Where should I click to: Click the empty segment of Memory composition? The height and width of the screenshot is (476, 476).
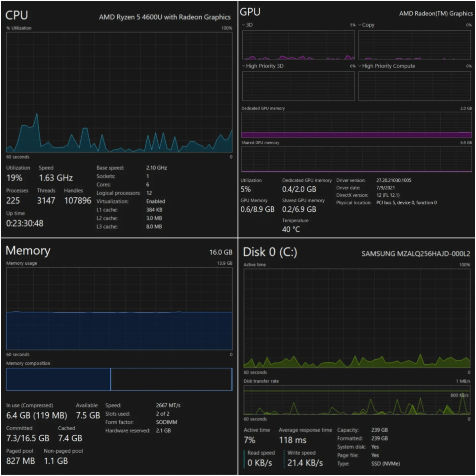pos(171,379)
